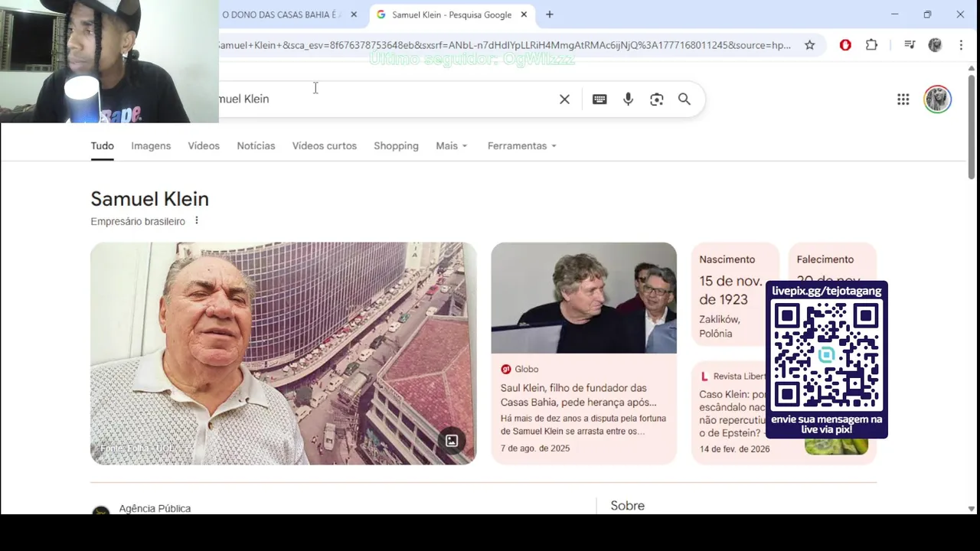Screen dimensions: 980x551
Task: Click the scrollbar up arrow
Action: coord(972,68)
